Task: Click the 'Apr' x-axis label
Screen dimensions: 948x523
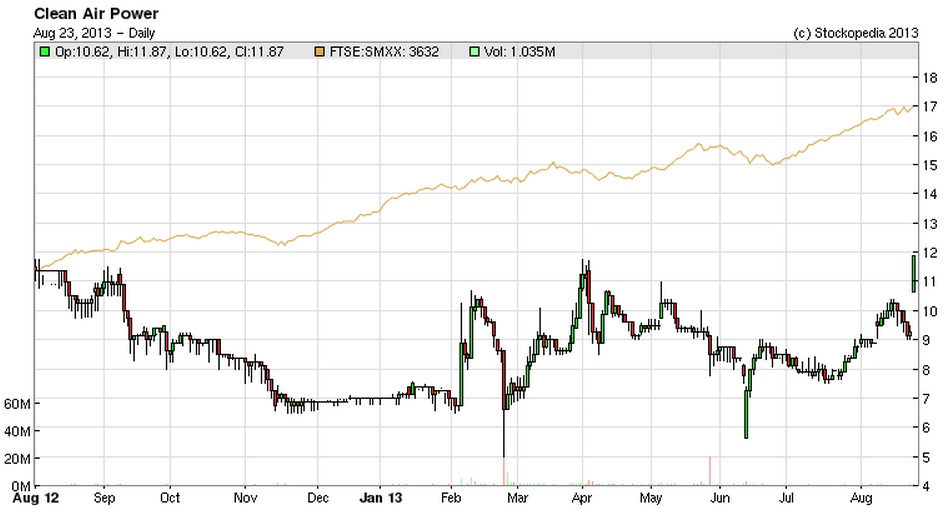Action: point(581,498)
